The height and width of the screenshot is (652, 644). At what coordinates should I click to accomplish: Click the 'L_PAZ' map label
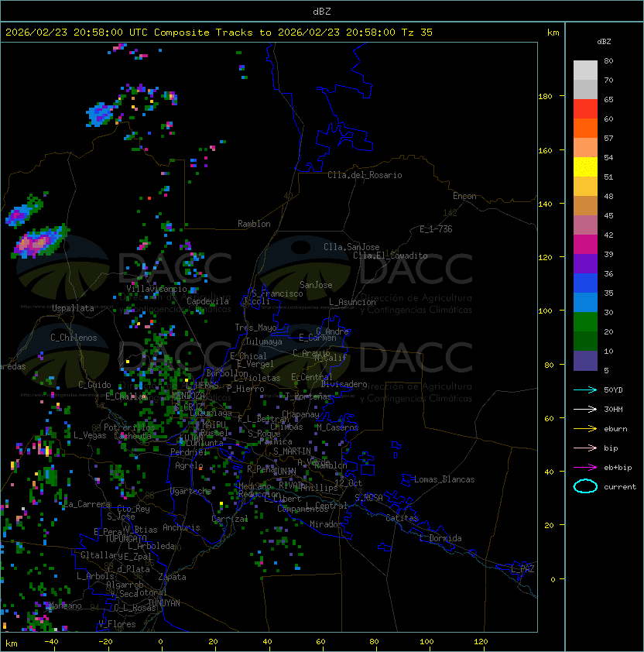coord(522,569)
